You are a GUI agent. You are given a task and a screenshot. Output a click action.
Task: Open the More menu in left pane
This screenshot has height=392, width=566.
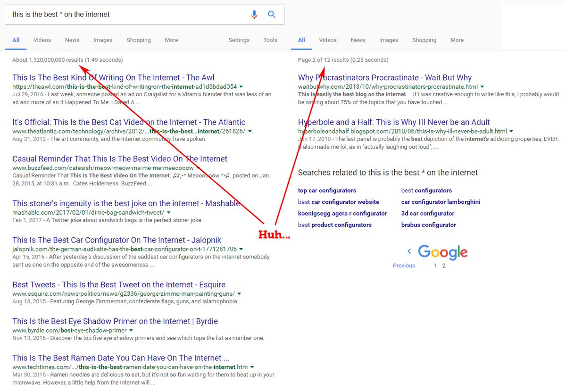[x=171, y=40]
